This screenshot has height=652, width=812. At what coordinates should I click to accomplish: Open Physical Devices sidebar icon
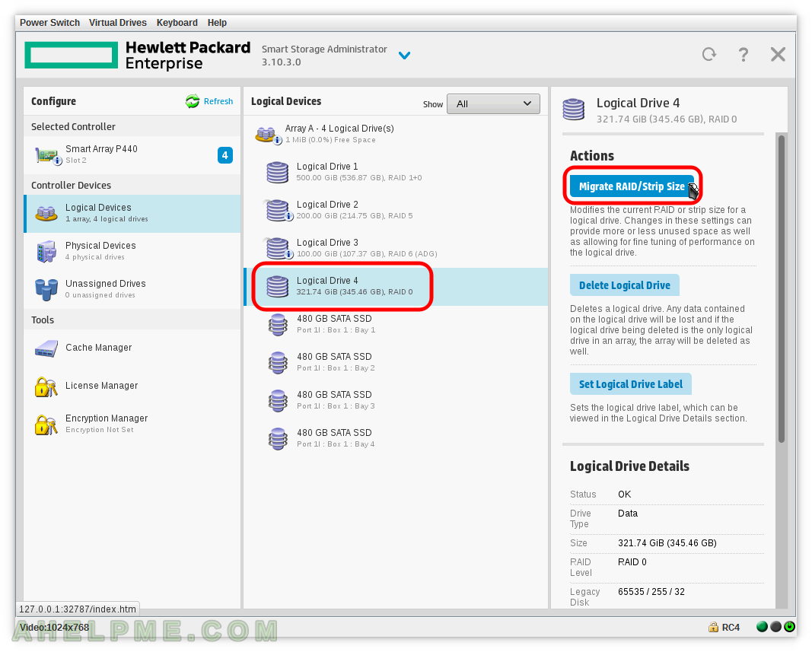[x=46, y=251]
